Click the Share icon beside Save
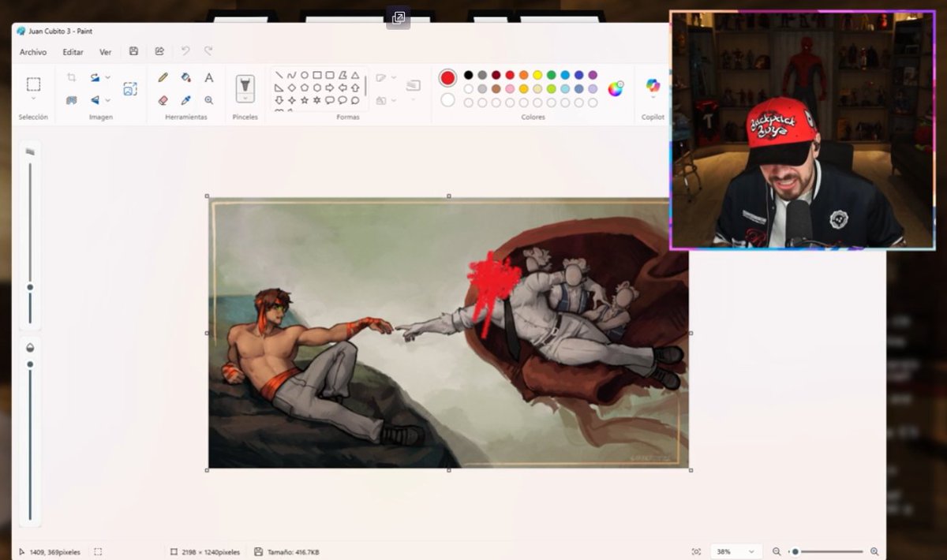Image resolution: width=947 pixels, height=560 pixels. (159, 51)
